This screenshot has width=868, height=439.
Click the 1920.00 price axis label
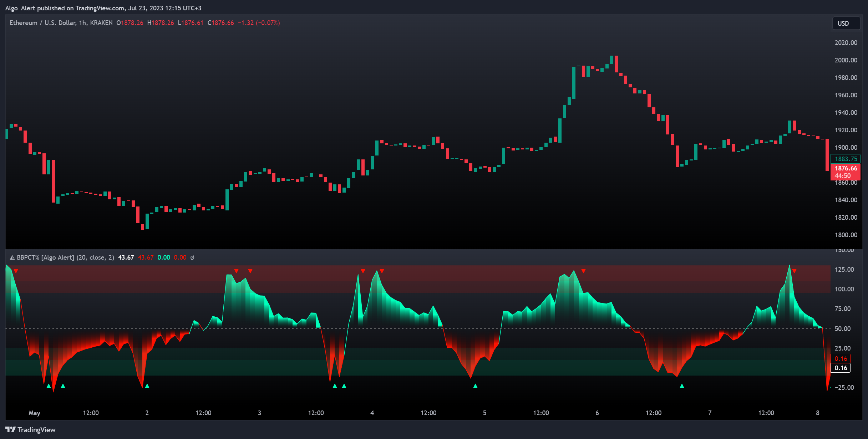pyautogui.click(x=846, y=130)
